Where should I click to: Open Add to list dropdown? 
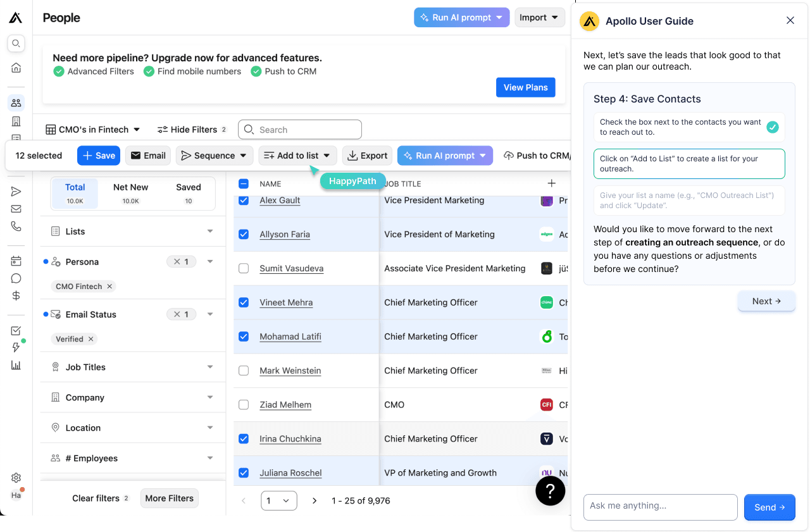coord(297,156)
